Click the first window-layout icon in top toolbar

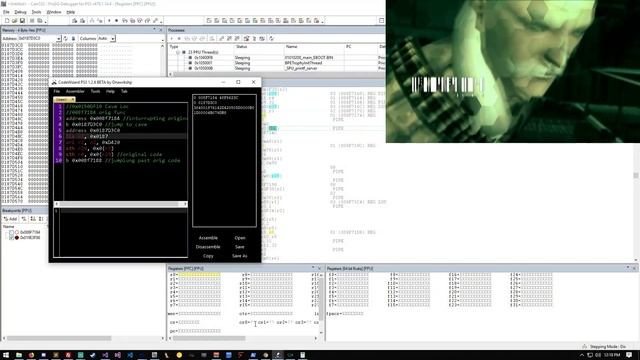209,21
